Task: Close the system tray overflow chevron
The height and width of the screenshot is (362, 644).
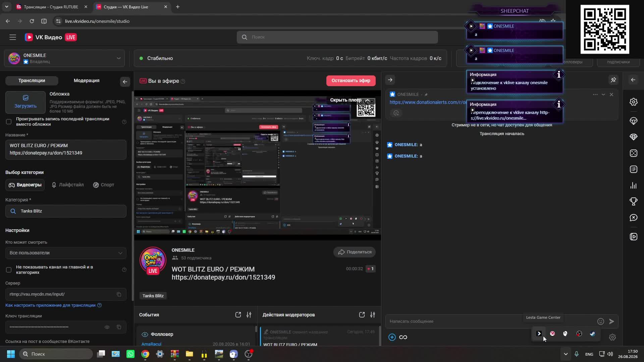Action: (566, 354)
